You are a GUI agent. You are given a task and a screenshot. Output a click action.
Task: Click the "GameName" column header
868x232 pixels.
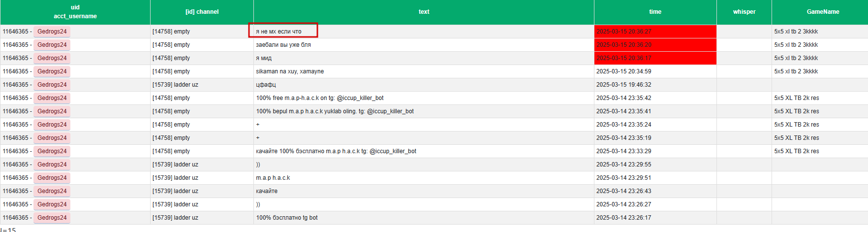823,12
